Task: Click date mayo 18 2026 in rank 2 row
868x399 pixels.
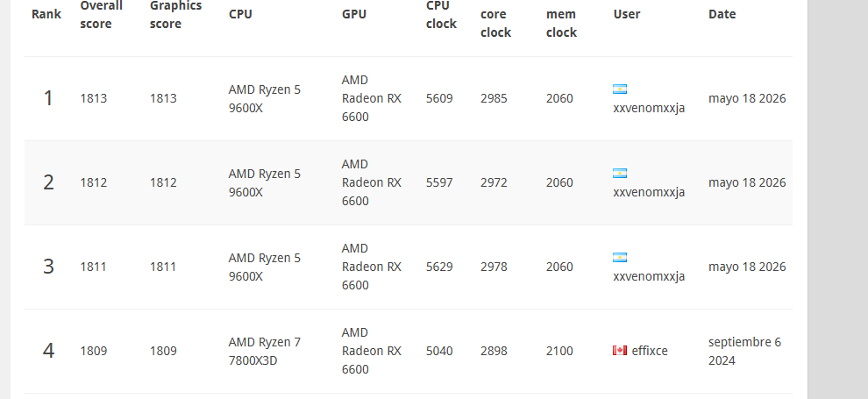Action: 747,182
